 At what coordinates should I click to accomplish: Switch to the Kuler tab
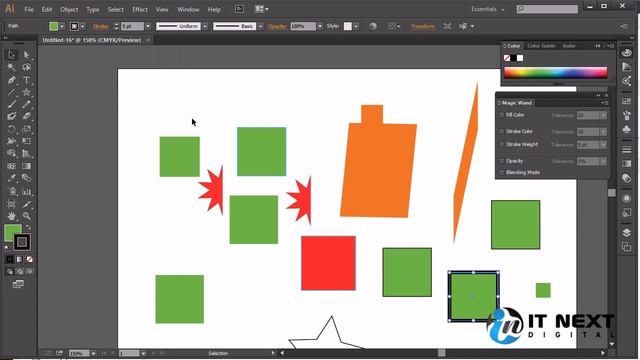569,46
